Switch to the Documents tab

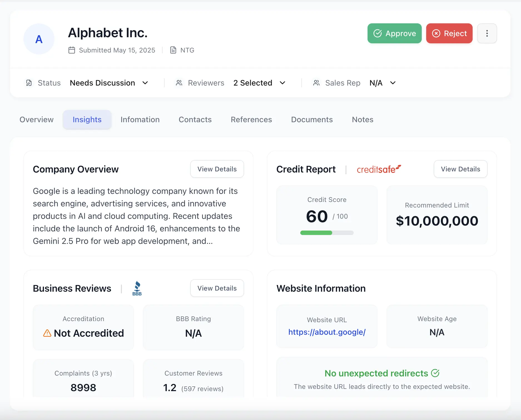[x=312, y=119]
